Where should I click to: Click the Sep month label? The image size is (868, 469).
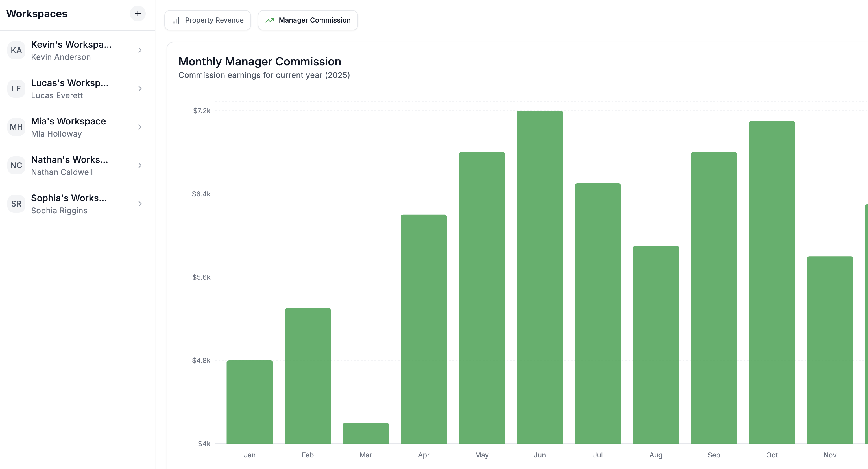714,455
